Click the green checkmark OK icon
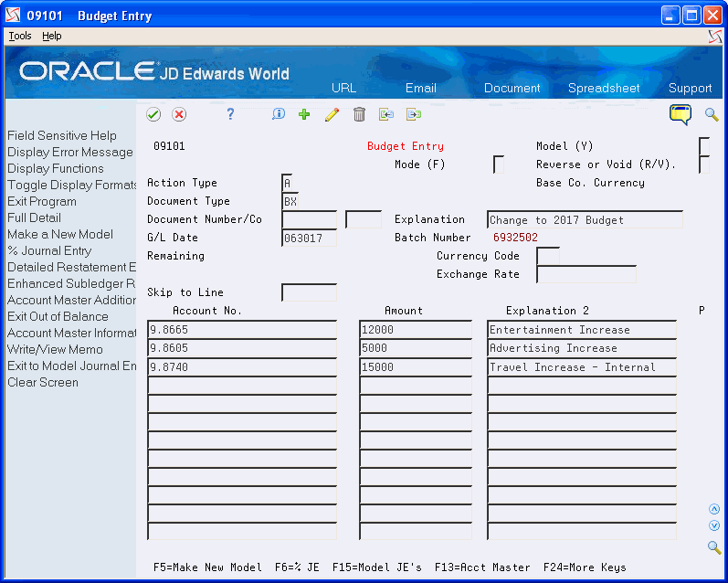 click(153, 114)
